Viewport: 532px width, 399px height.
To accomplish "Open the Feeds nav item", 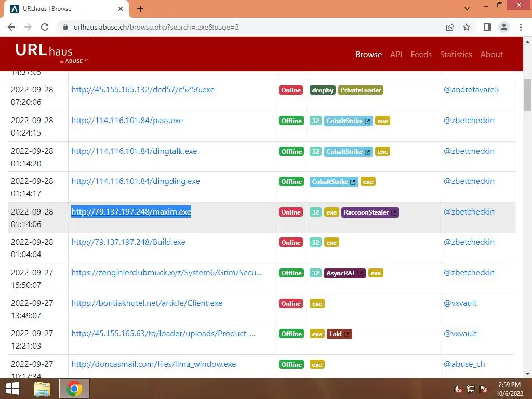I will 421,54.
